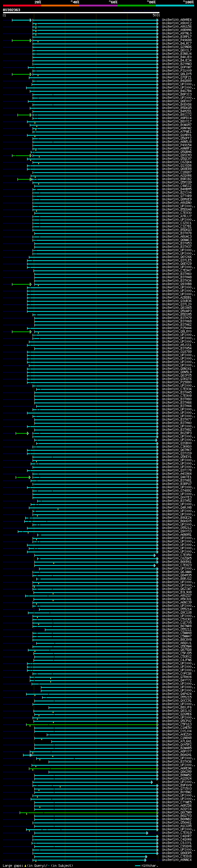Select hit label UniRef100_A9NYW2
Image resolution: width=197 pixels, height=868 pixels.
[176, 128]
